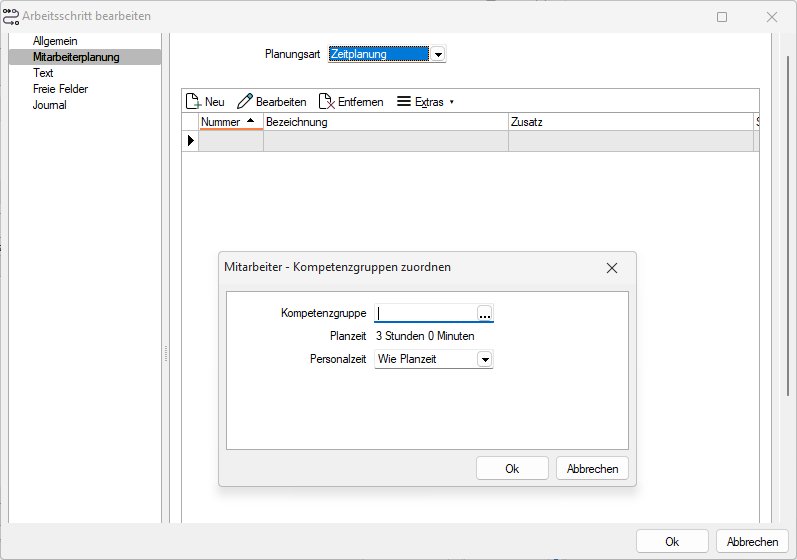Click the Bearbeiten pencil icon
The image size is (797, 560).
pyautogui.click(x=244, y=102)
